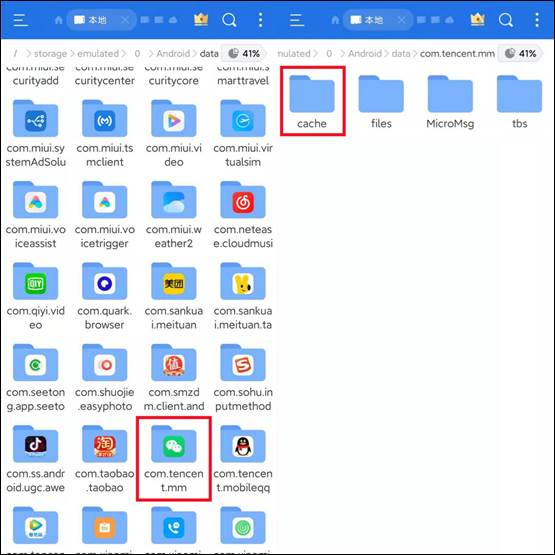
Task: Open the com.taobao.taobao folder
Action: (104, 459)
